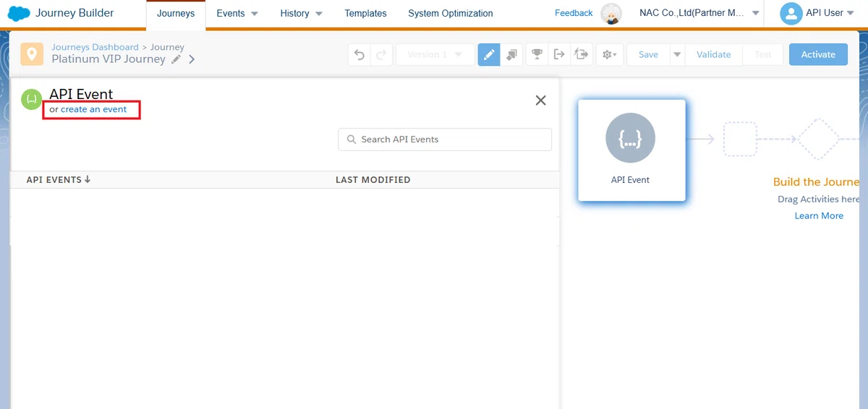Click the diamond decision placeholder
Screen dimensions: 868x409
click(x=820, y=139)
